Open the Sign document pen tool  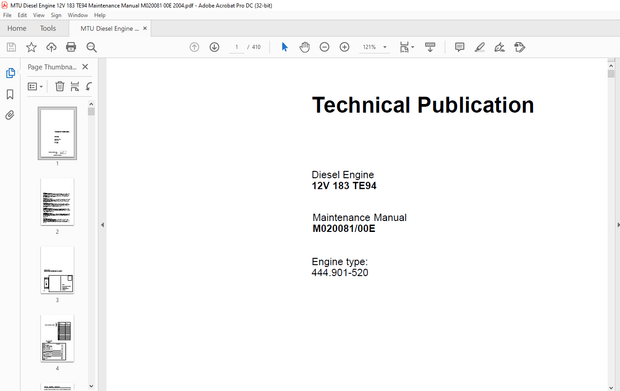click(x=499, y=47)
